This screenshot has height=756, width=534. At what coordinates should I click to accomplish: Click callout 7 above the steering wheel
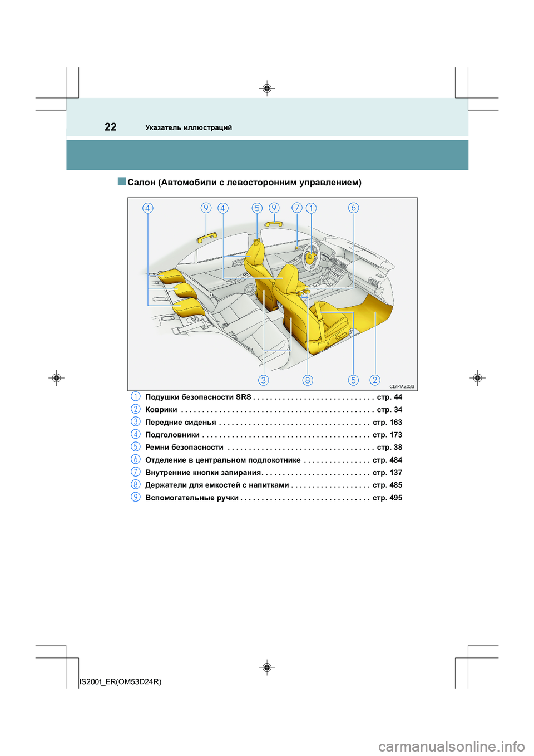pyautogui.click(x=297, y=208)
